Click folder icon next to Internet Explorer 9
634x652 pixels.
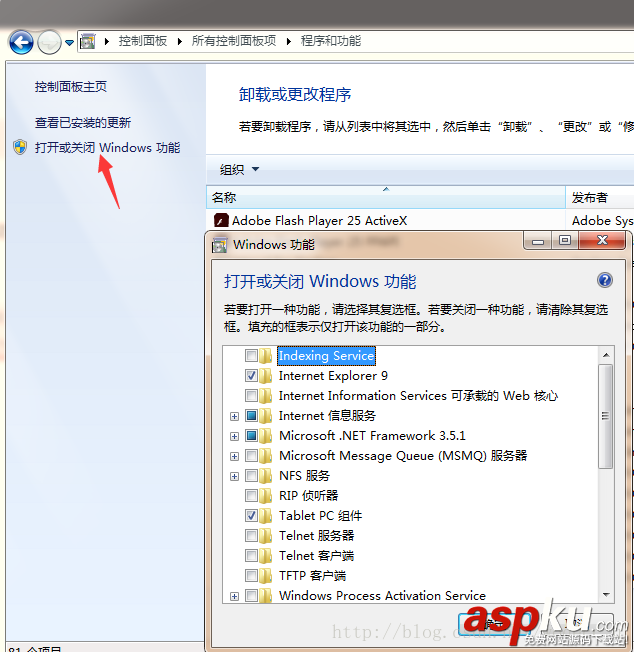[x=266, y=375]
